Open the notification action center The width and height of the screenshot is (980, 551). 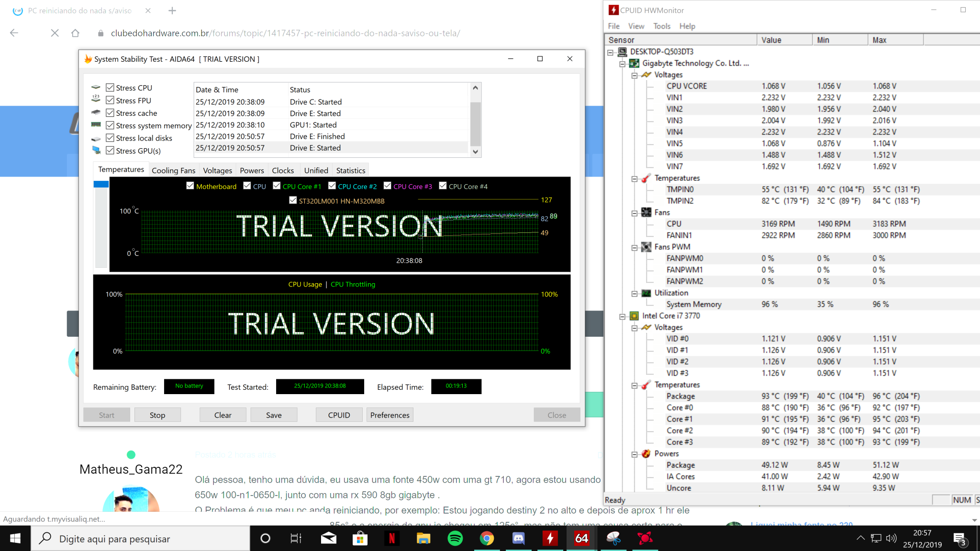(959, 539)
